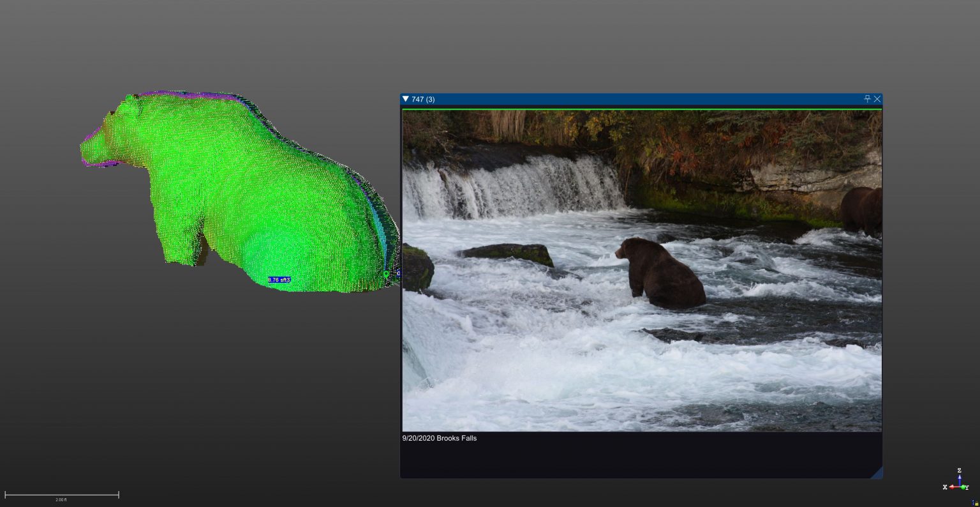The height and width of the screenshot is (507, 980).
Task: Click the blue indicator icon beside the padlock
Action: pos(973,503)
